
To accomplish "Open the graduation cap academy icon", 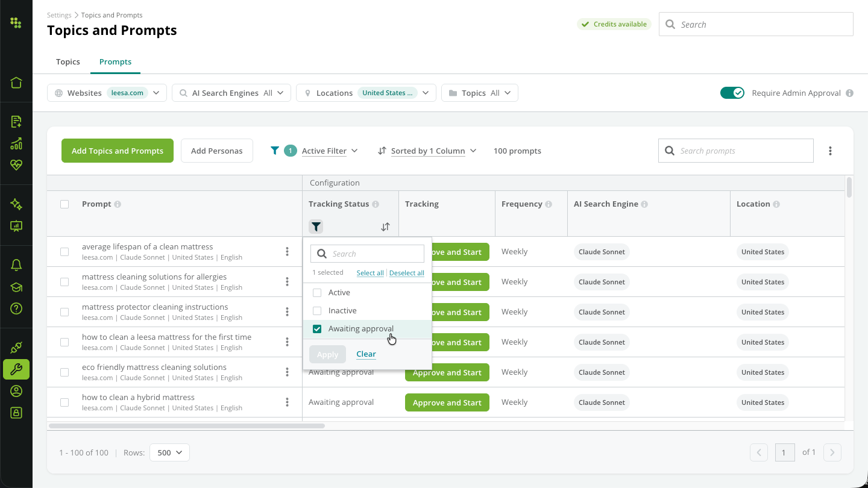I will pos(16,287).
